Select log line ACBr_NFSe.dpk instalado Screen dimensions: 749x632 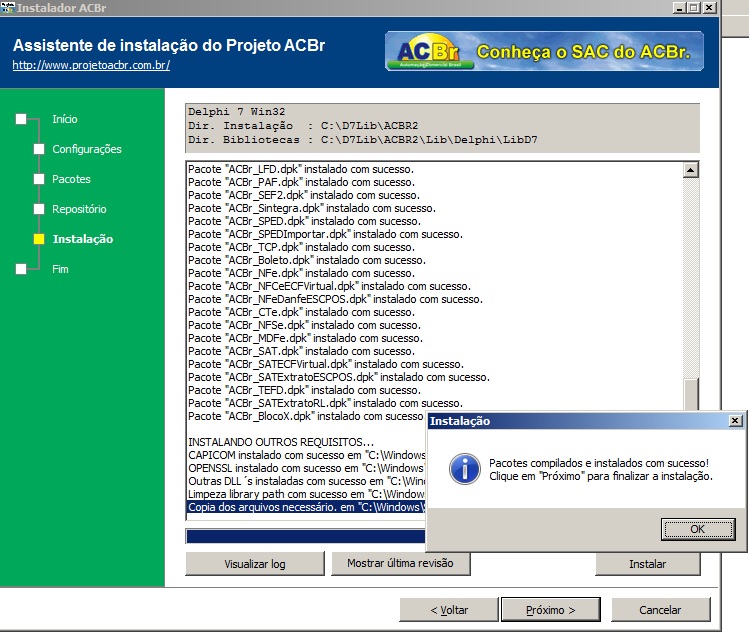(x=304, y=325)
